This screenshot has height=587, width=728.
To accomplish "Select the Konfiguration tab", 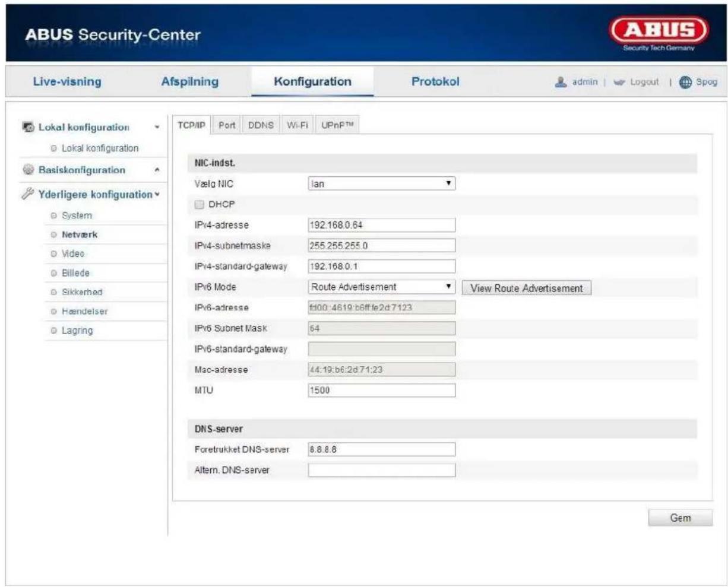I will pos(312,81).
